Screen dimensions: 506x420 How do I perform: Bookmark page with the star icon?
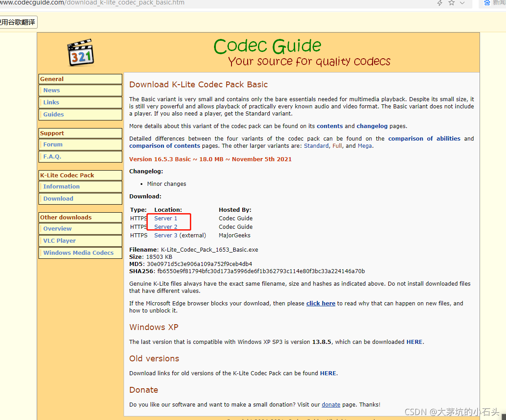click(451, 3)
